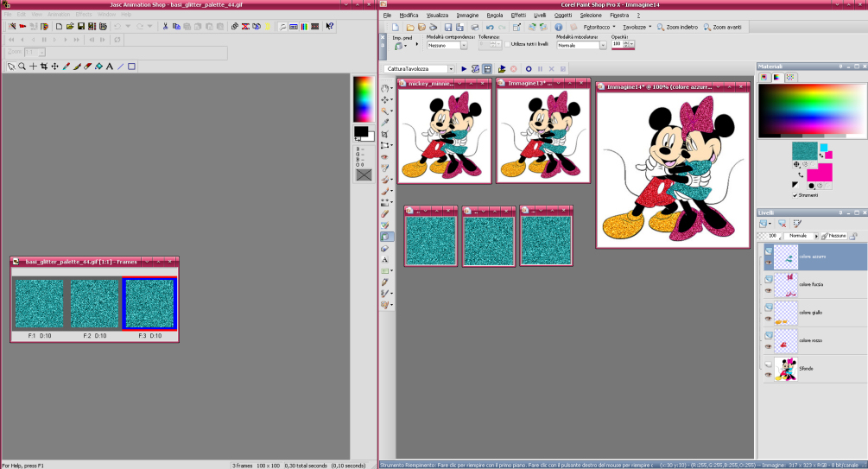Viewport: 868px width, 469px height.
Task: Click Zoom avanti button
Action: point(722,27)
